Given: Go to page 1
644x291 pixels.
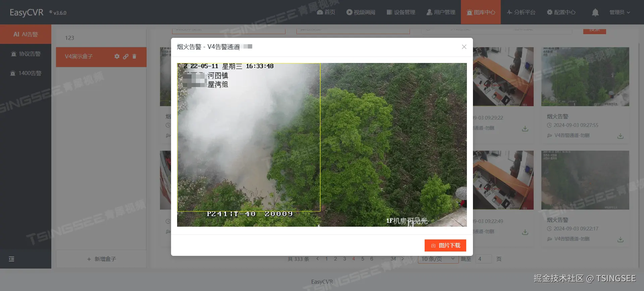Looking at the screenshot, I should pos(326,259).
